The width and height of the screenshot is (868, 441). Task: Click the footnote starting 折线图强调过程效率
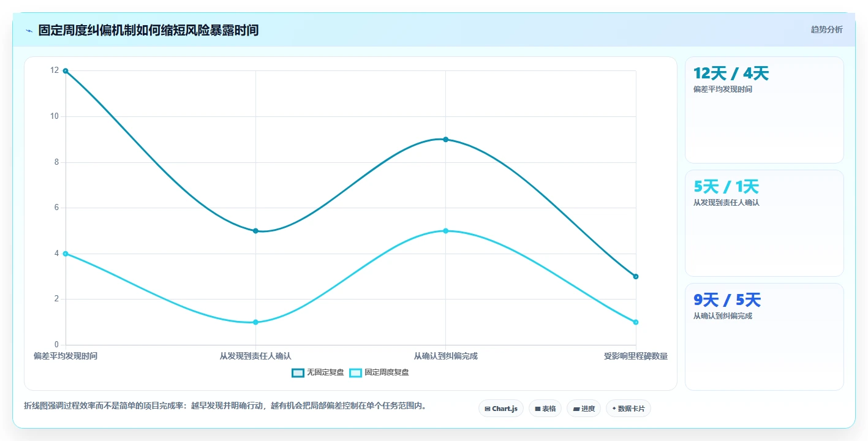coord(225,405)
